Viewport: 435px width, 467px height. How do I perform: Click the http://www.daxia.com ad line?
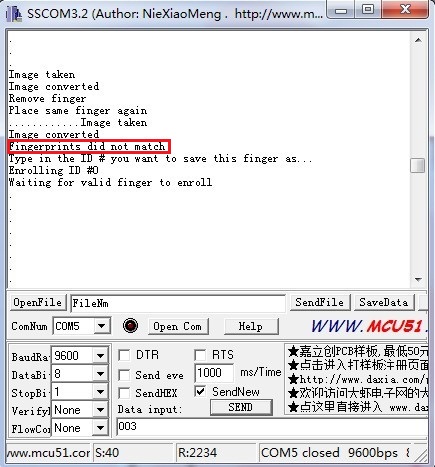point(358,379)
